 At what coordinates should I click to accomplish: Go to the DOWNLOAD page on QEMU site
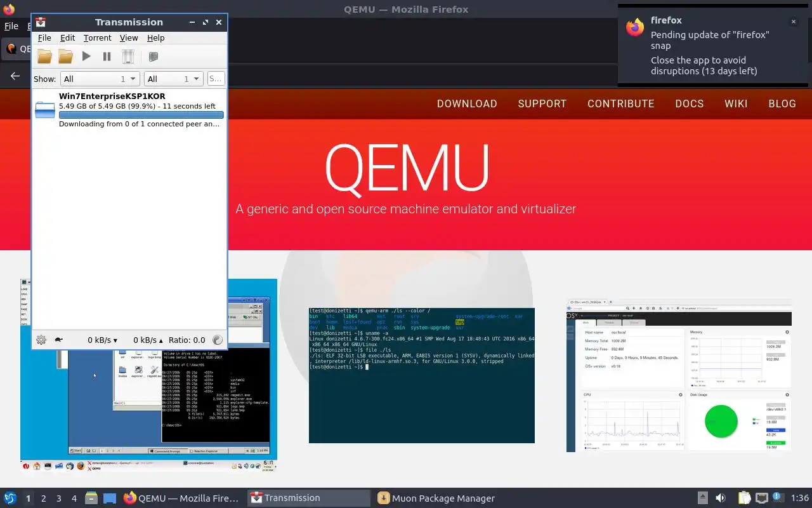(467, 104)
